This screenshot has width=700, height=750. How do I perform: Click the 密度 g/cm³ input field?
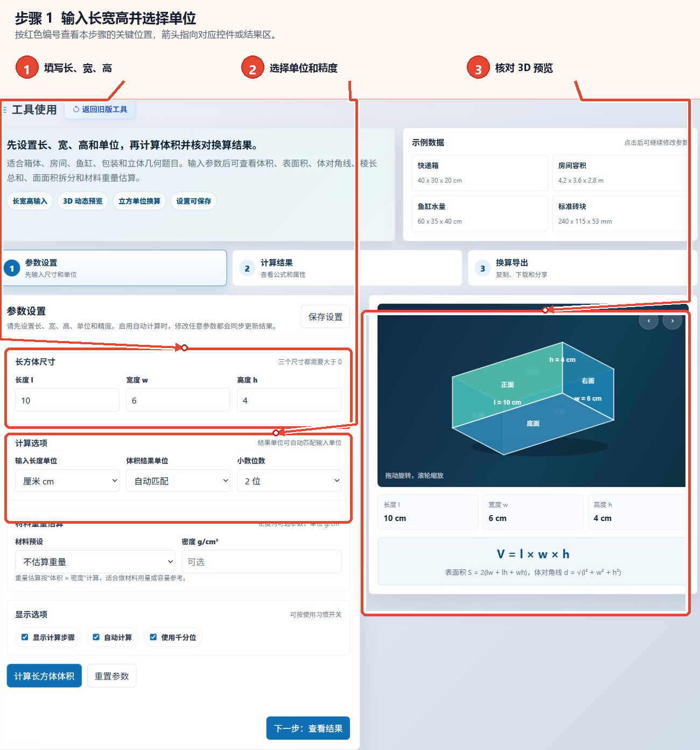[x=262, y=561]
